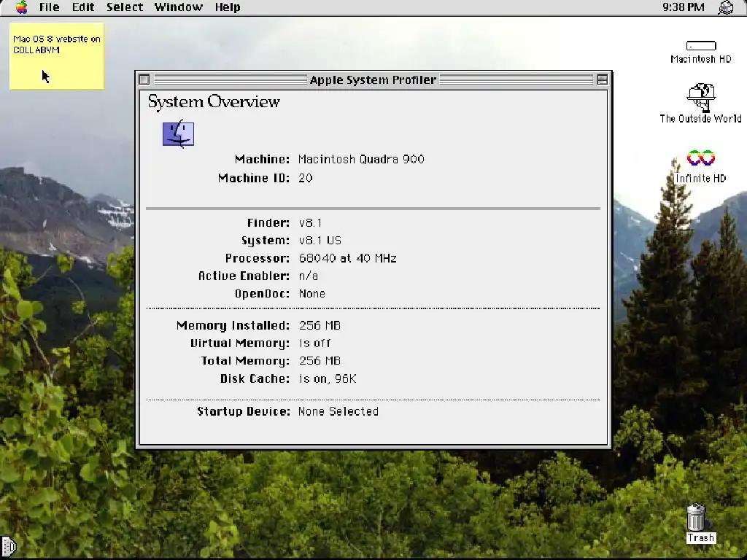Open the Help menu
The height and width of the screenshot is (560, 747).
tap(228, 7)
